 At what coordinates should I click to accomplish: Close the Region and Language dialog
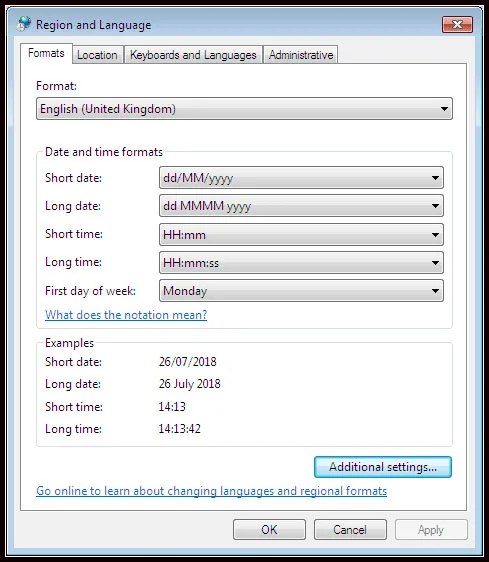pos(457,24)
